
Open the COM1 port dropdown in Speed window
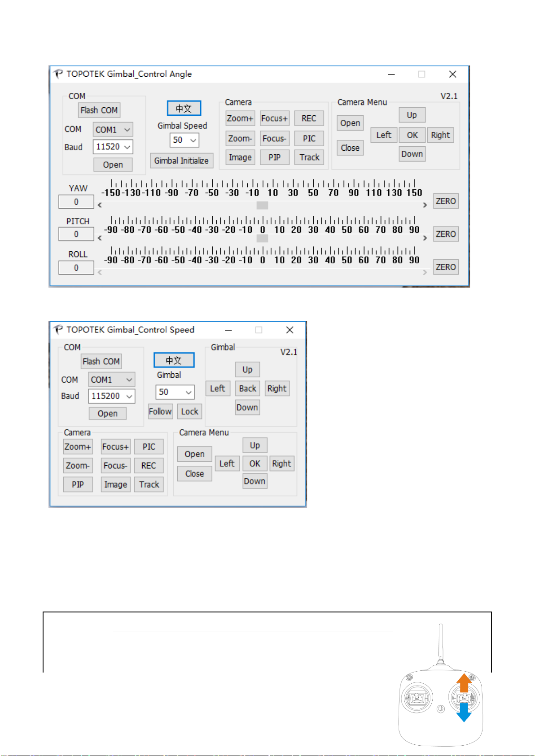111,380
